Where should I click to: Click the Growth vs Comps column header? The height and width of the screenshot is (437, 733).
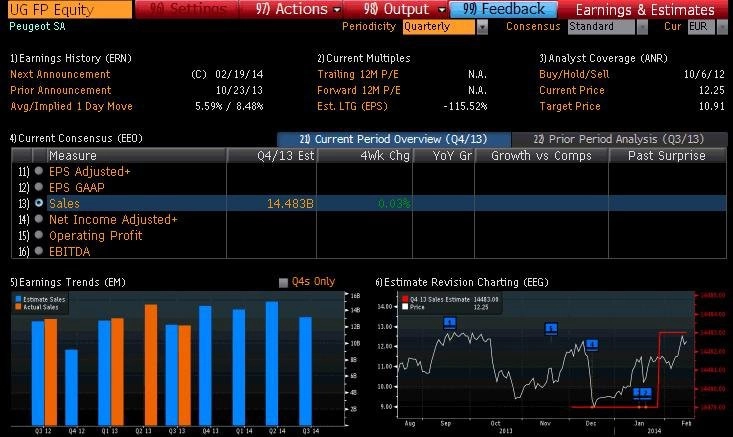click(541, 156)
